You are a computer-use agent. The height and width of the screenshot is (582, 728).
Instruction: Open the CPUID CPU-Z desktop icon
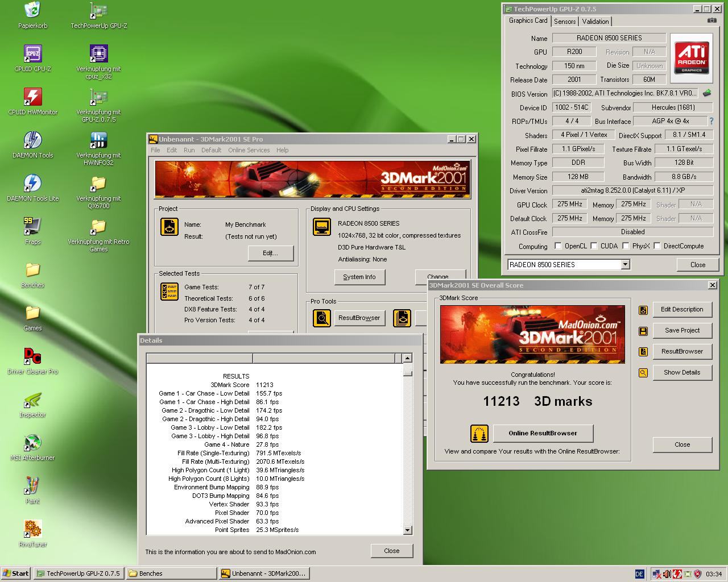32,54
